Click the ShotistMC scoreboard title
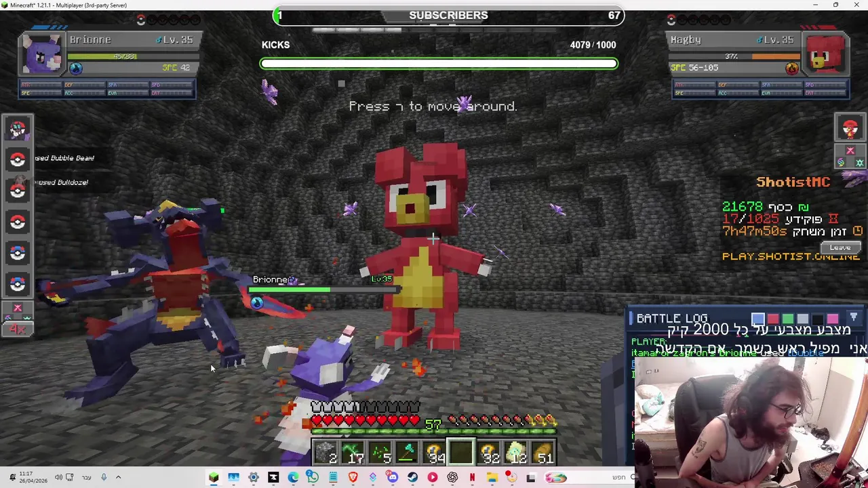The image size is (868, 488). pos(793,182)
